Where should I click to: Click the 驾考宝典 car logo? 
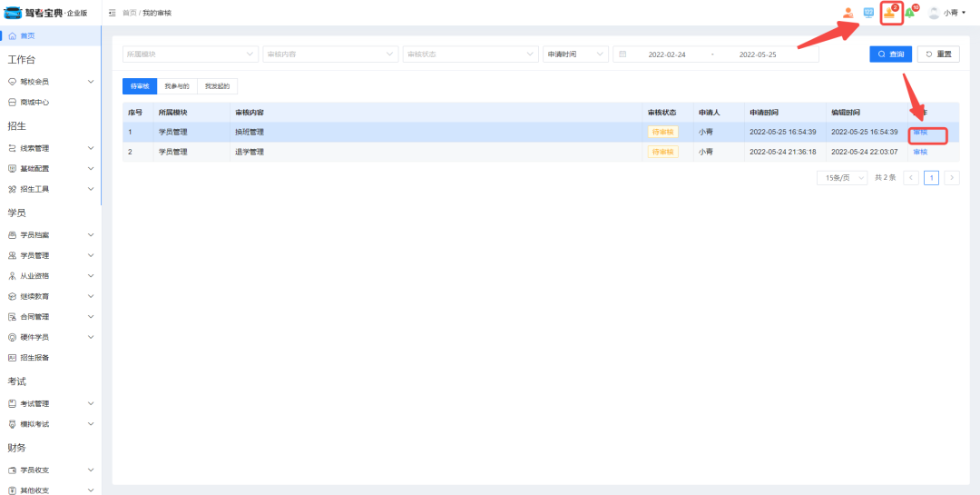13,13
